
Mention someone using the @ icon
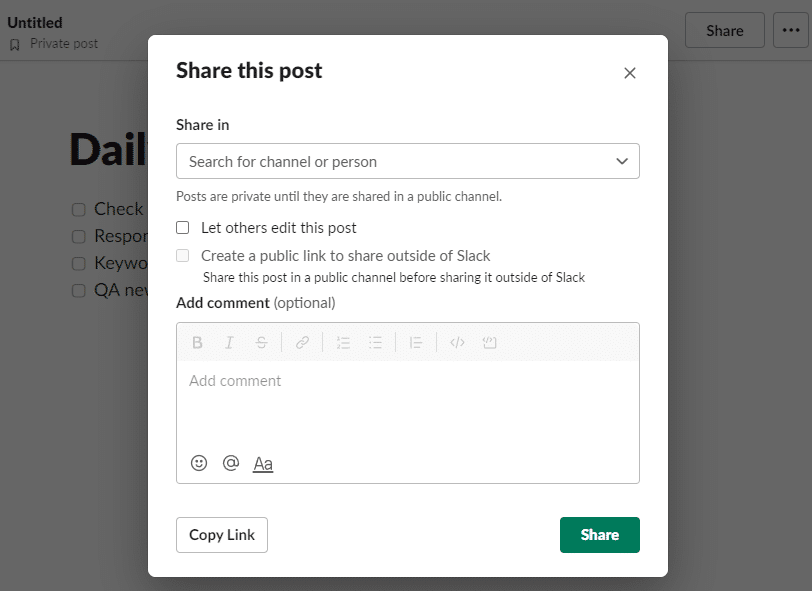[x=231, y=463]
